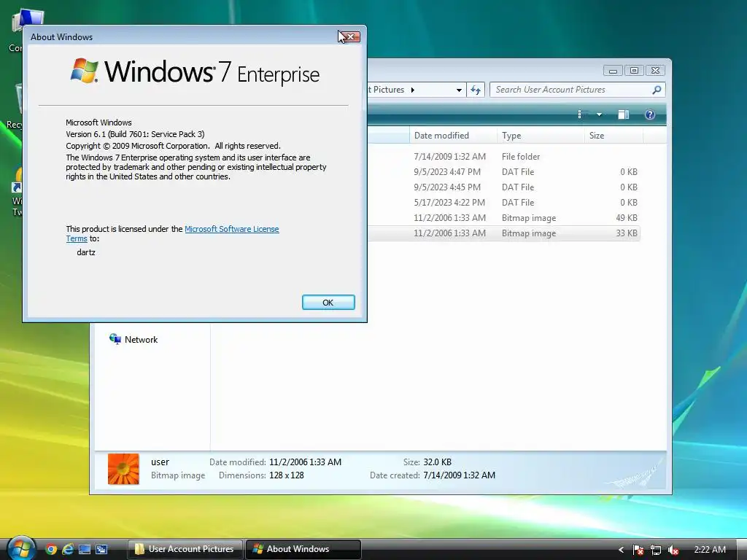Screen dimensions: 747x560
Task: Click refresh button in Explorer address bar
Action: pyautogui.click(x=476, y=90)
